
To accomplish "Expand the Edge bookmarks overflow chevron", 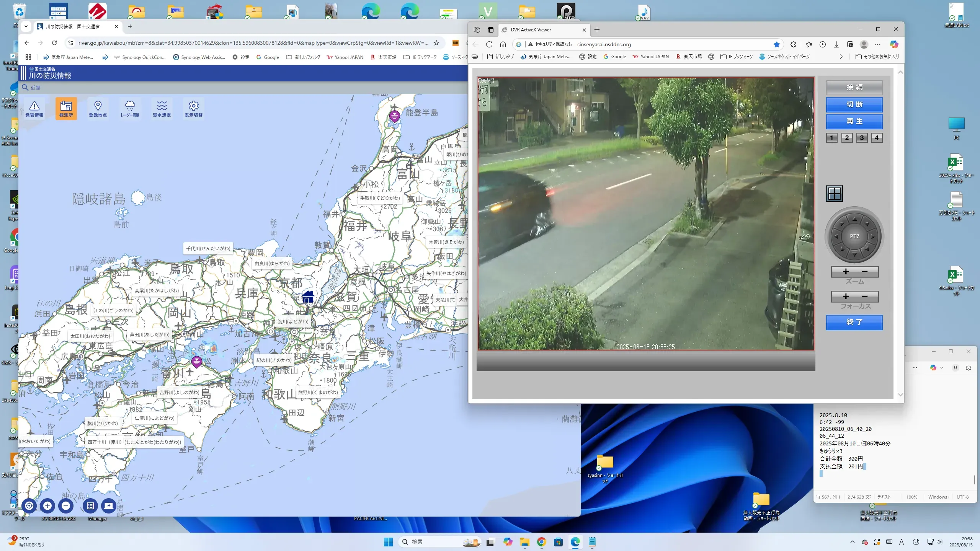I will (x=841, y=57).
